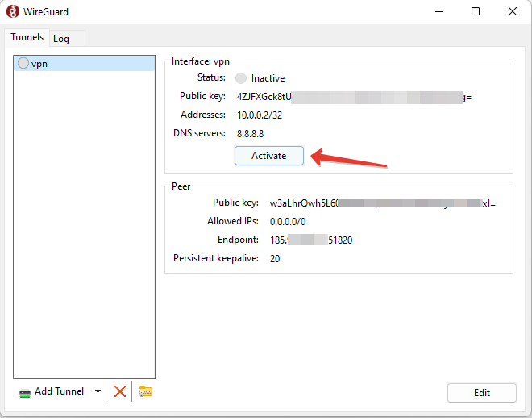Open the Log tab
The height and width of the screenshot is (418, 532).
pos(61,39)
